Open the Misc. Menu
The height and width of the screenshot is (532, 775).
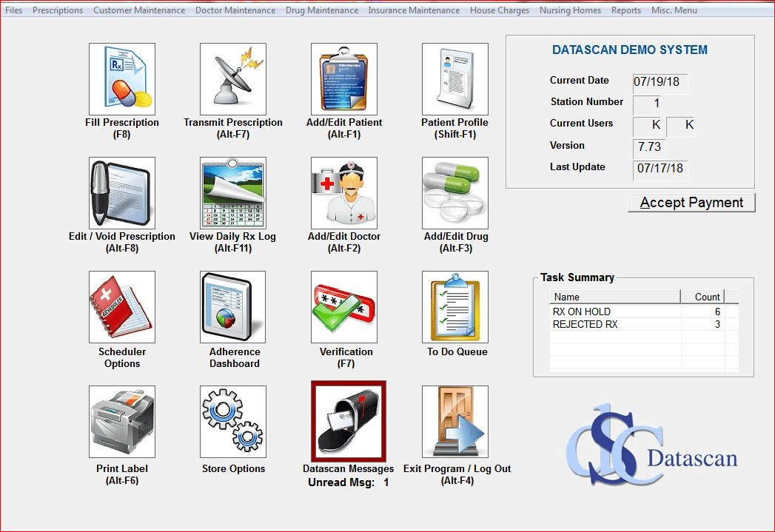(674, 10)
